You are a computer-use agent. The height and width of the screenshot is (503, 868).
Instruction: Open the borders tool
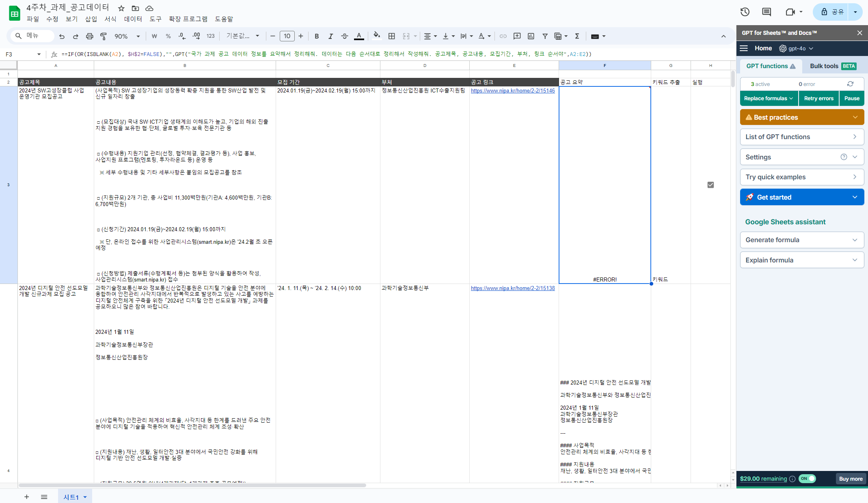392,37
